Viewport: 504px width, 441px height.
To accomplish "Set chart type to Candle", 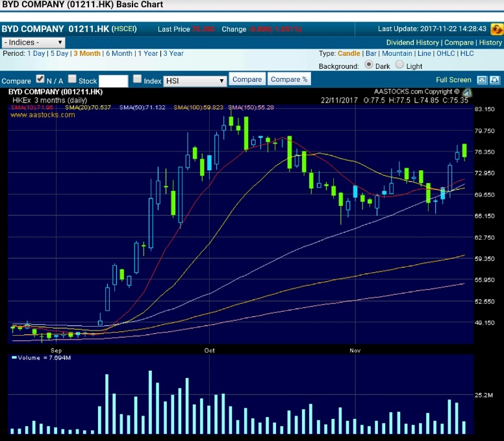I will pyautogui.click(x=349, y=53).
